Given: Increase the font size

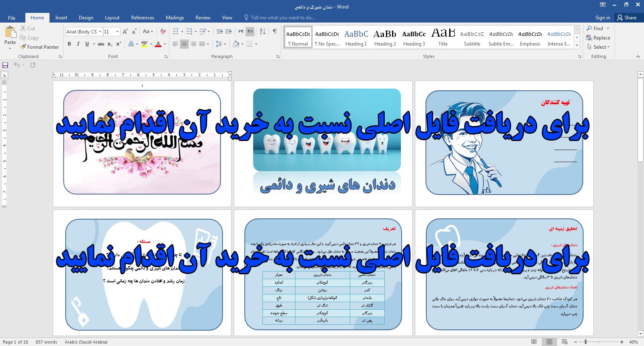Looking at the screenshot, I should (125, 31).
